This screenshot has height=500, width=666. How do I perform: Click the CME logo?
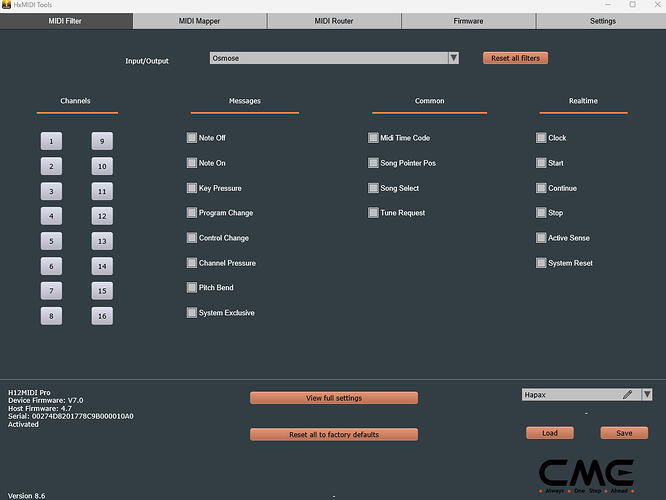[x=587, y=476]
